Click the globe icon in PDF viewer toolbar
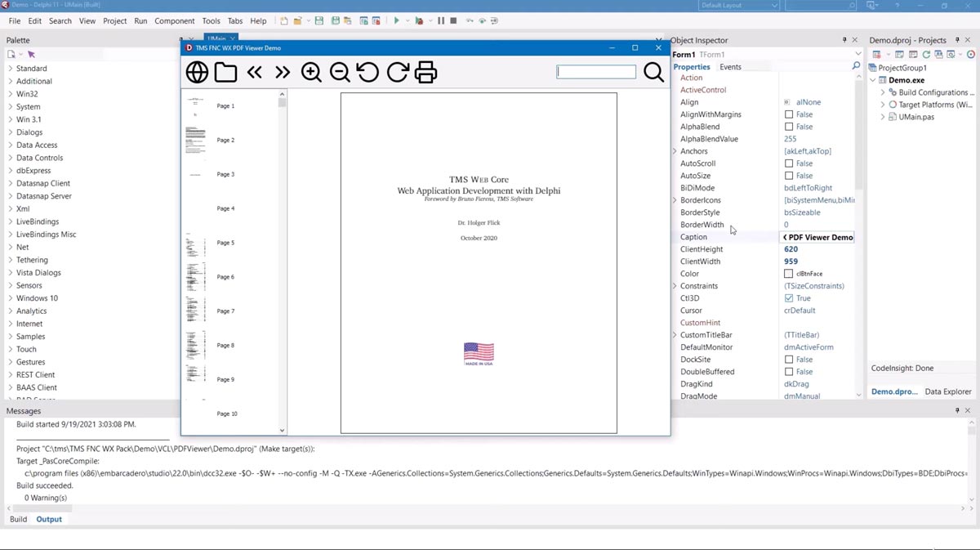The height and width of the screenshot is (550, 980). pos(197,72)
